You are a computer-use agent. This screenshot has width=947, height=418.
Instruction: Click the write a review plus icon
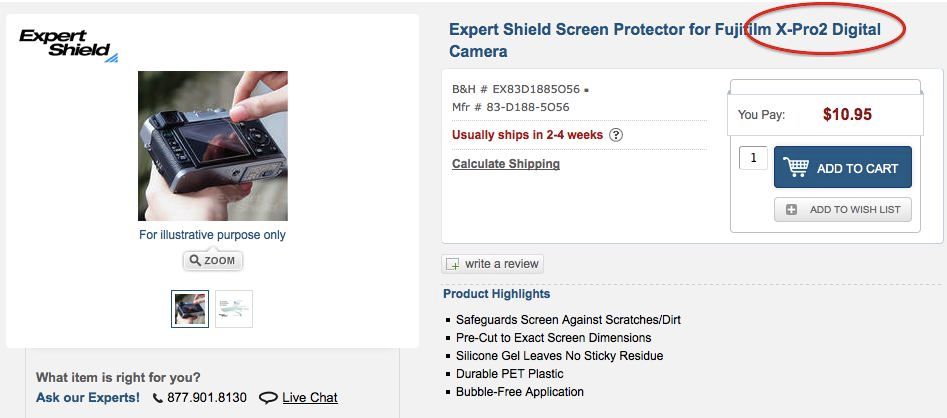point(452,264)
